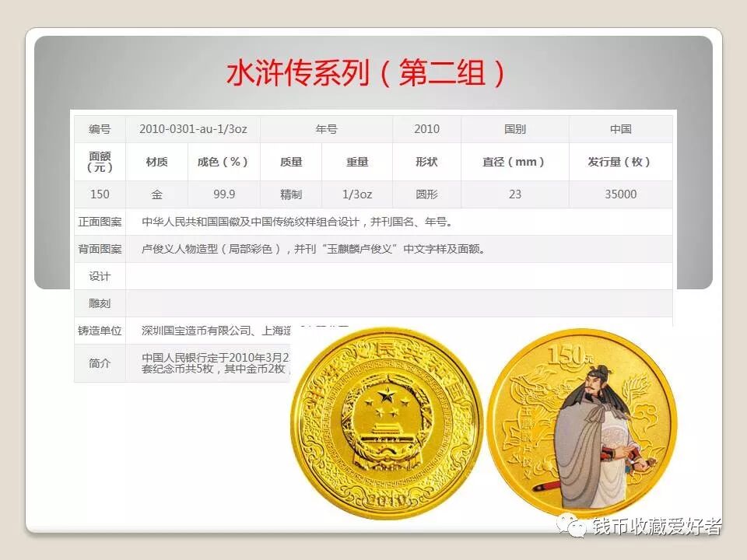This screenshot has width=747, height=560.
Task: Click the 中国 value cell
Action: coord(621,129)
